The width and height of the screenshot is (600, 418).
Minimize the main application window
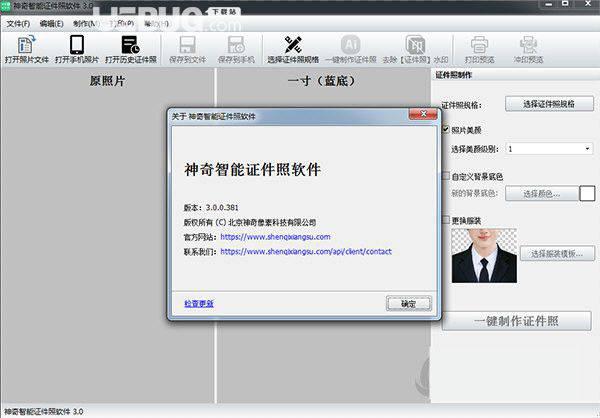pyautogui.click(x=549, y=4)
